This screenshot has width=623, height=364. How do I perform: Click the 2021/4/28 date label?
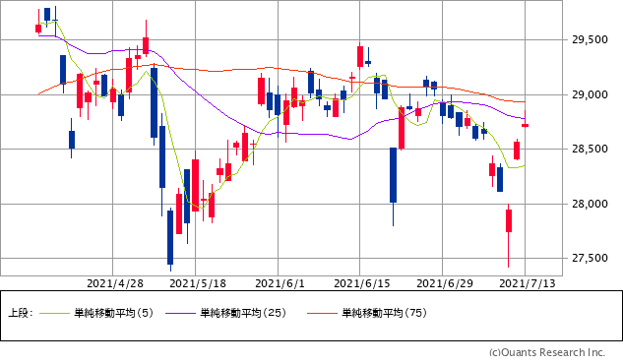point(115,283)
